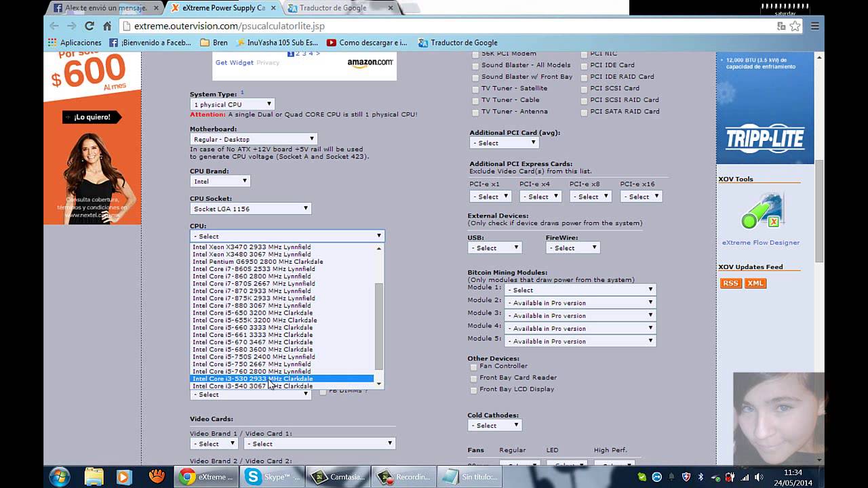Click the CPU list scrollbar
The image size is (868, 488).
pyautogui.click(x=379, y=325)
